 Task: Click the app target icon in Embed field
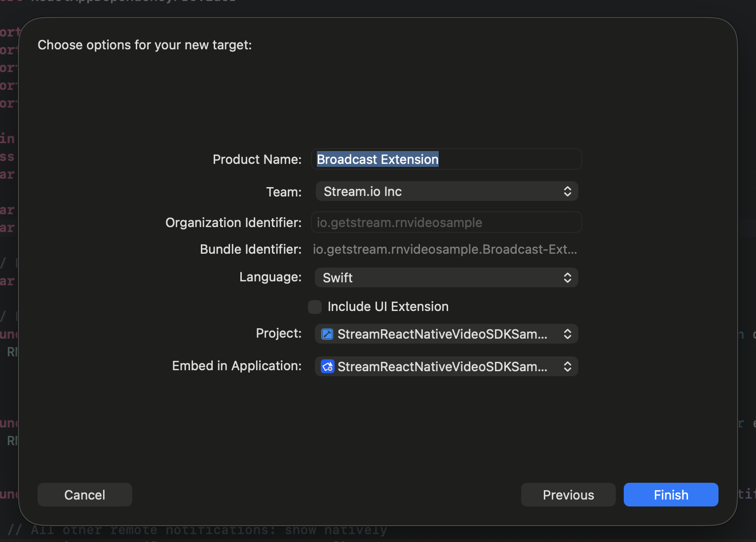[x=328, y=367]
